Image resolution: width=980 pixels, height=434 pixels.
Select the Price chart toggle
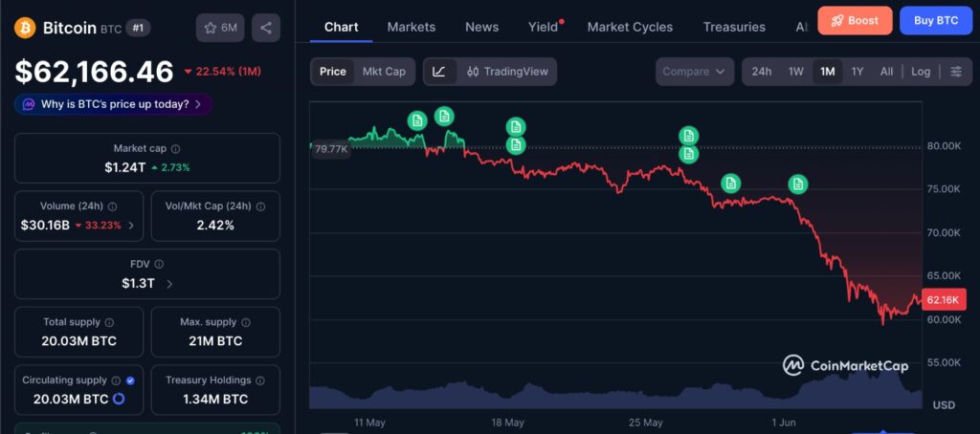pyautogui.click(x=332, y=71)
